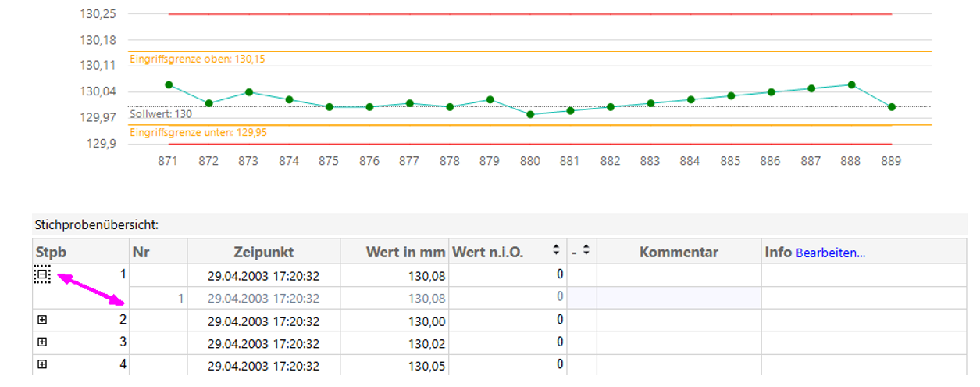This screenshot has height=387, width=980.
Task: Click the Eingriffsgrenze oben: 130,15 label
Action: pyautogui.click(x=198, y=59)
